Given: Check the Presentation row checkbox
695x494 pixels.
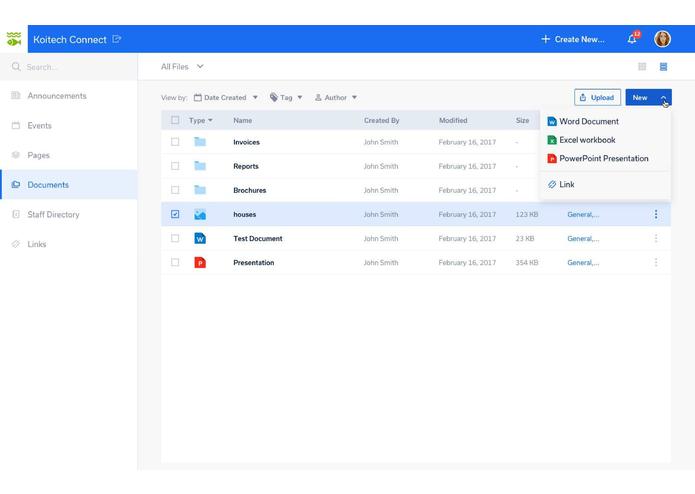Looking at the screenshot, I should [175, 262].
